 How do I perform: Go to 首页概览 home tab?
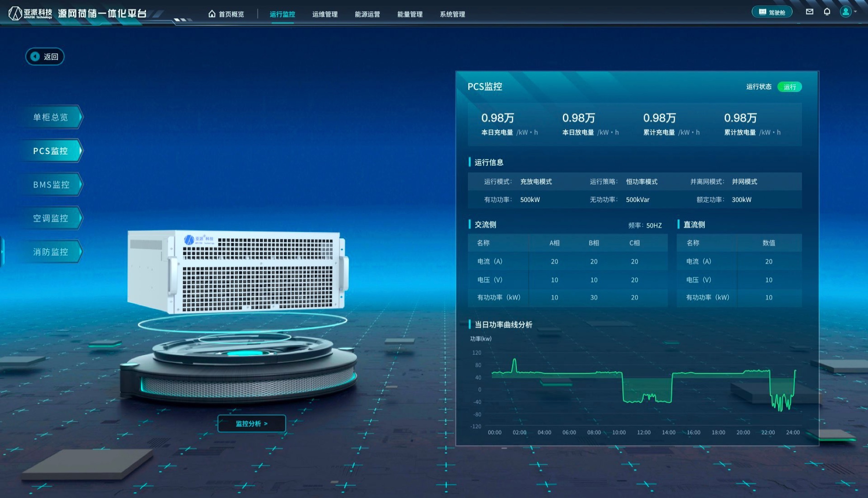[226, 14]
